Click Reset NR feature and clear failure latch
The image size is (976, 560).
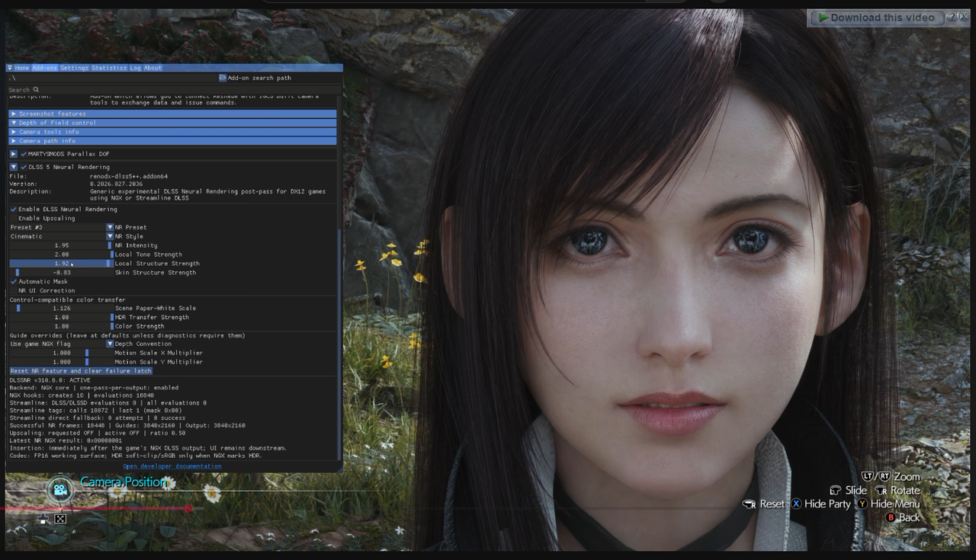pos(81,371)
